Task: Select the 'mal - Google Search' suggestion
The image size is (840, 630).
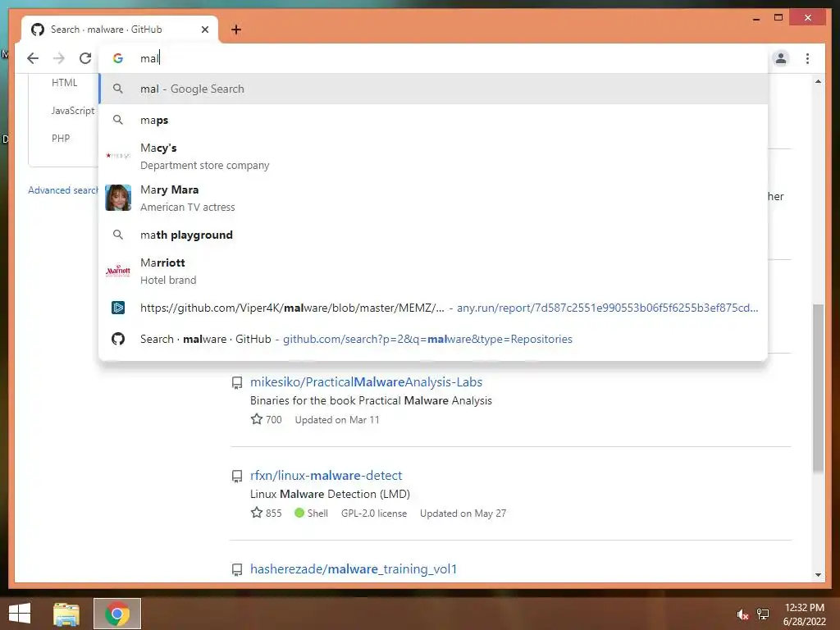Action: [433, 89]
